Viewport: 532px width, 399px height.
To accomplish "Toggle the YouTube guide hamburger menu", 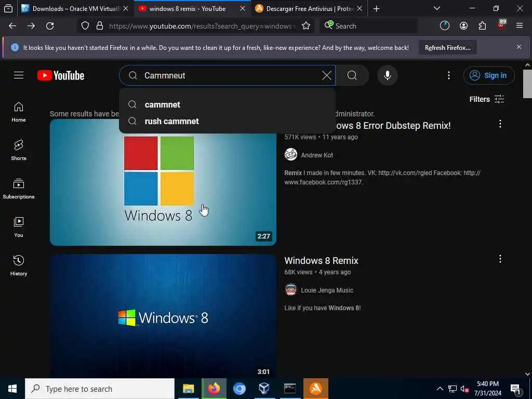I will (19, 75).
